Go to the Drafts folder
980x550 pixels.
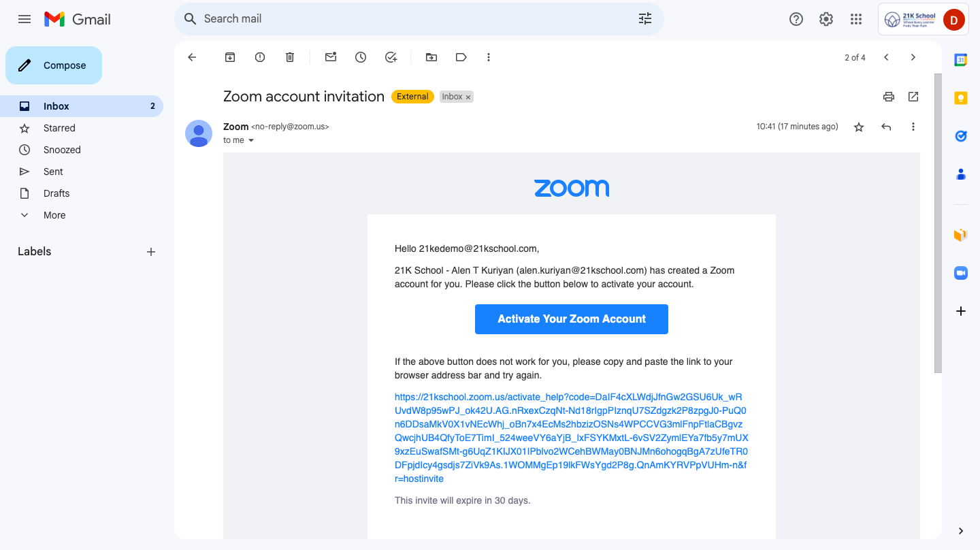(56, 193)
